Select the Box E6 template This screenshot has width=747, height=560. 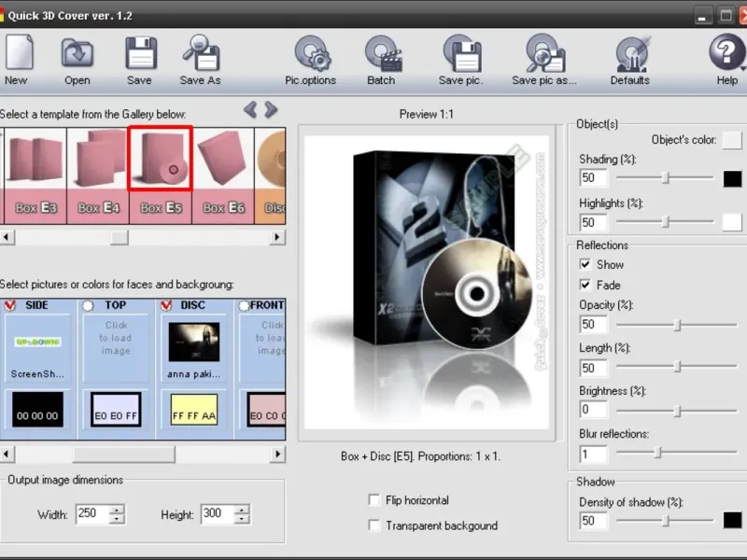click(223, 175)
